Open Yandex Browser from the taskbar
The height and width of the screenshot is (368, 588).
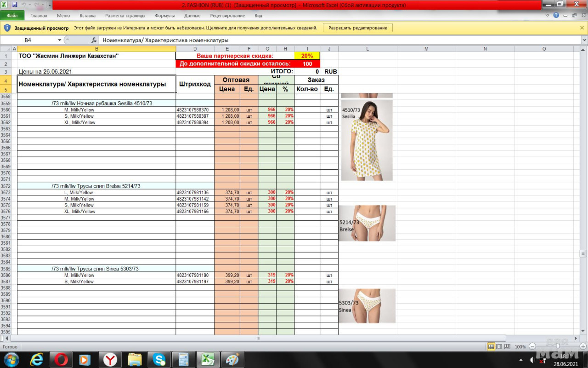click(110, 359)
